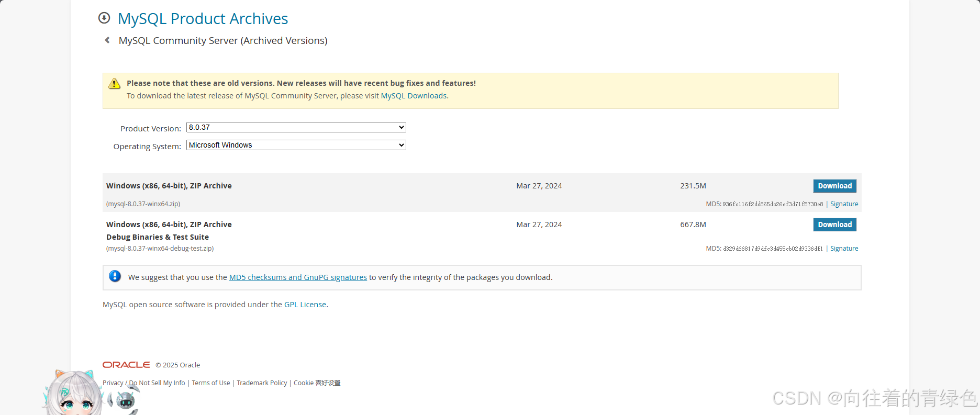Open the Trademark Policy footer link

[262, 383]
